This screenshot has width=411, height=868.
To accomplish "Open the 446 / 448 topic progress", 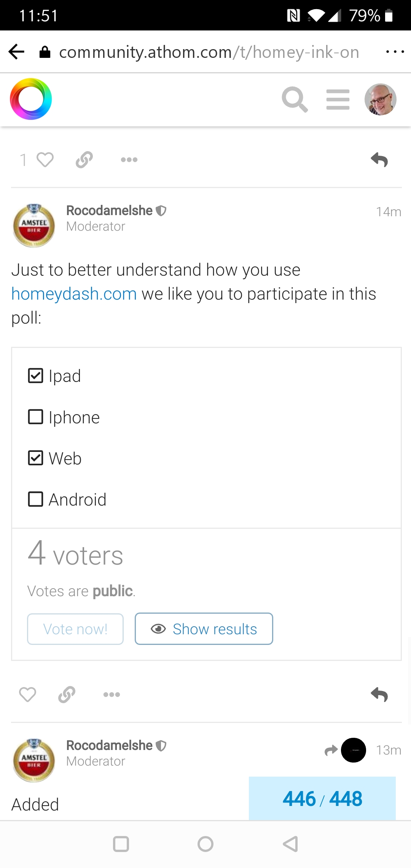I will point(322,798).
